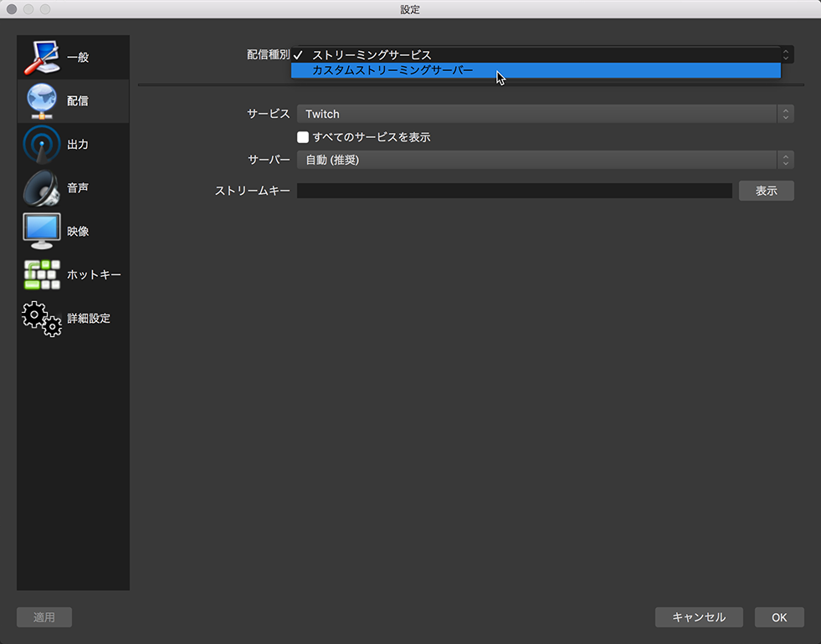Click the 適用 button

(44, 617)
